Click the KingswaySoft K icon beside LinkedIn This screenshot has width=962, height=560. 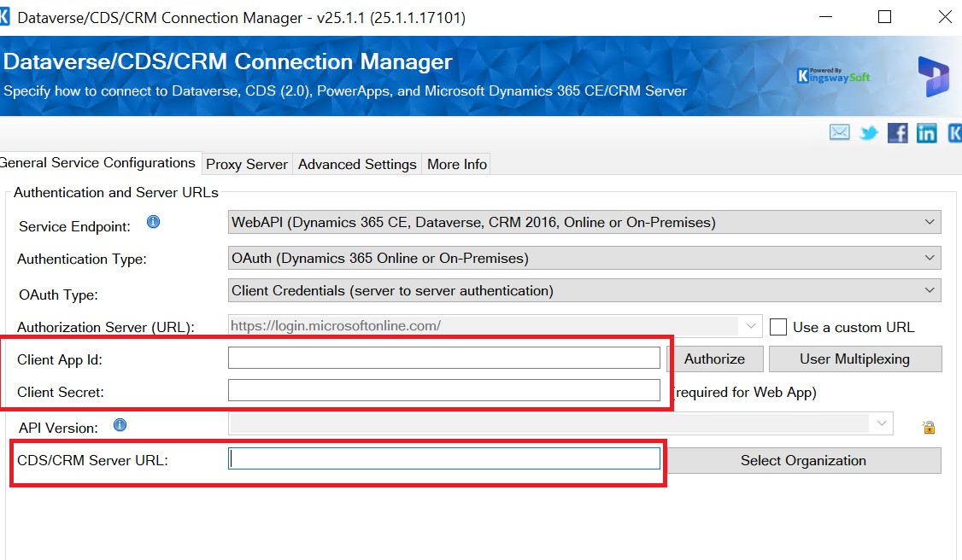(x=954, y=132)
